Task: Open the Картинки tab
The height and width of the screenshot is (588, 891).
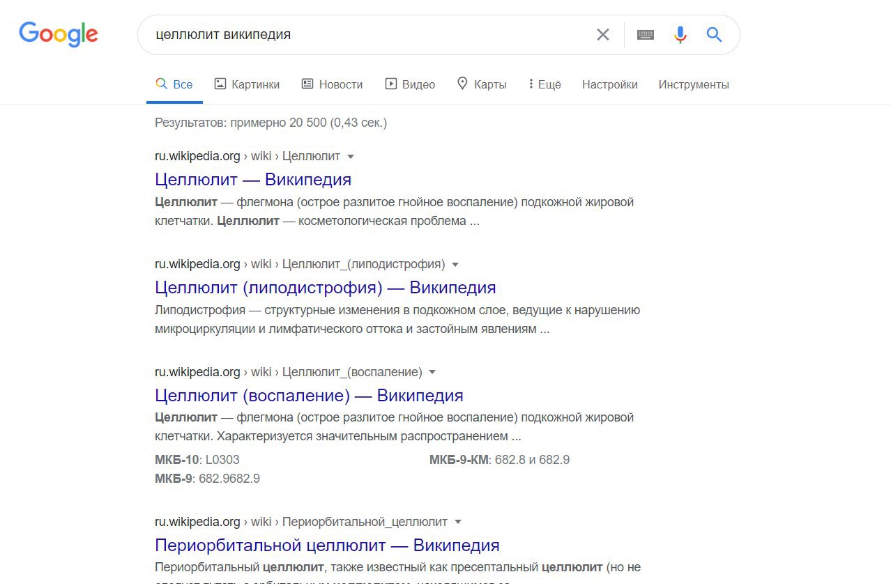Action: 247,84
